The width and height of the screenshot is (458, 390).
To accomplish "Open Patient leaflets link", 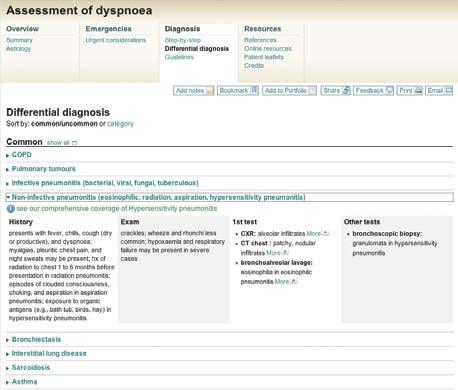I will click(264, 57).
